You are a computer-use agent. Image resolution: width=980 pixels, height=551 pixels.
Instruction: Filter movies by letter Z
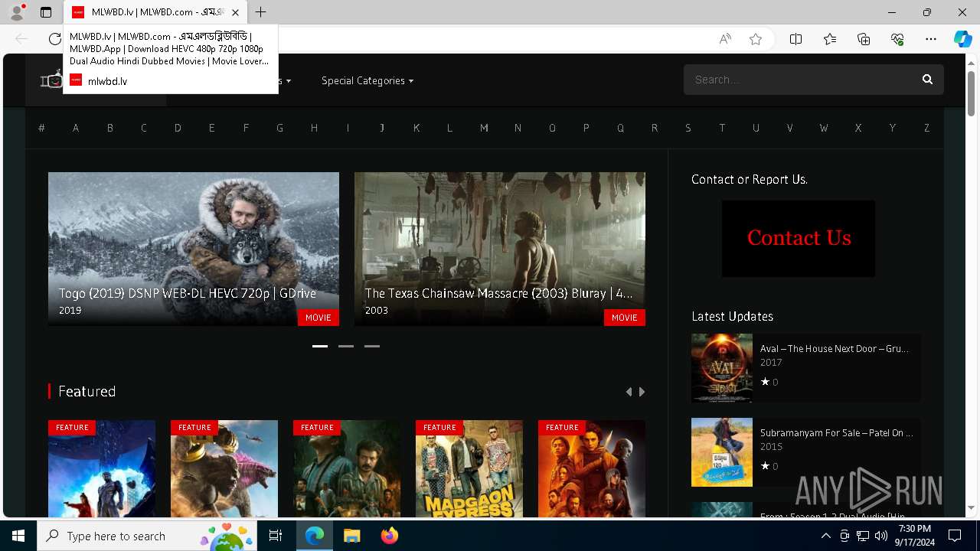click(926, 128)
